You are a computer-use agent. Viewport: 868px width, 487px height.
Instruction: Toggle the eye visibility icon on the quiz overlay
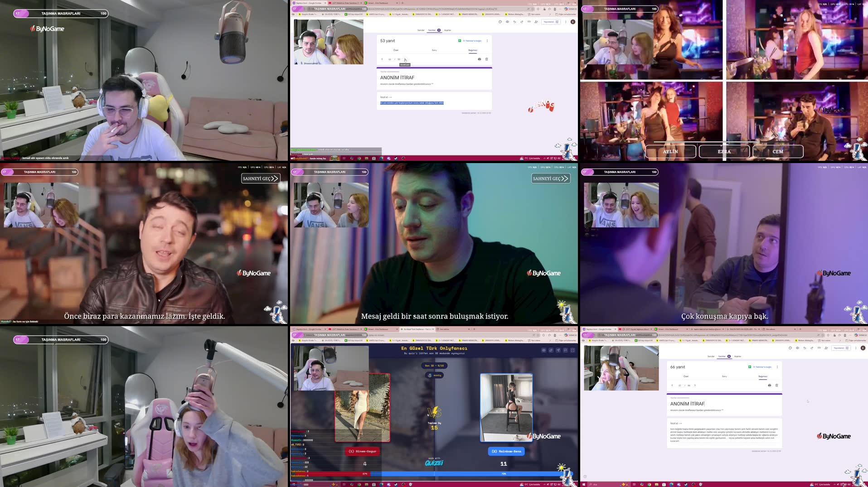[544, 350]
